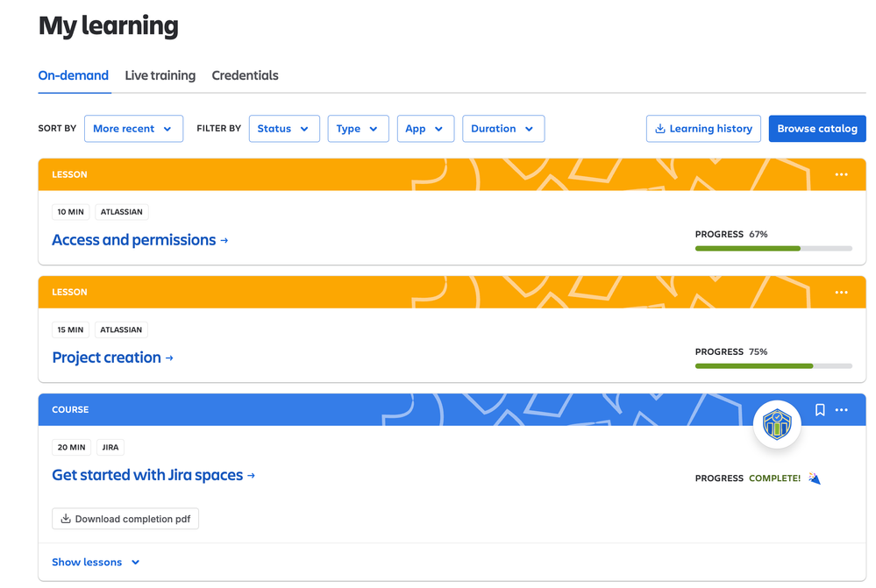
Task: Click the 20 MIN tag
Action: (72, 447)
